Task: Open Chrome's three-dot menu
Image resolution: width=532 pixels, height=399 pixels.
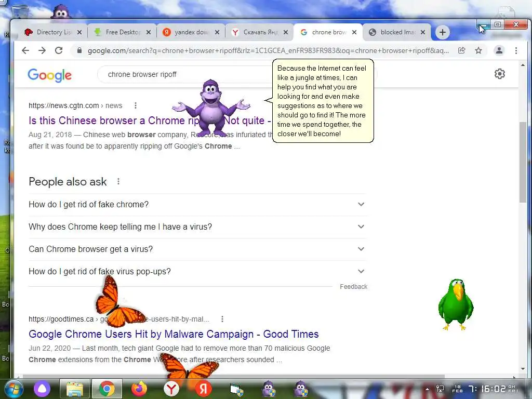Action: pos(516,50)
